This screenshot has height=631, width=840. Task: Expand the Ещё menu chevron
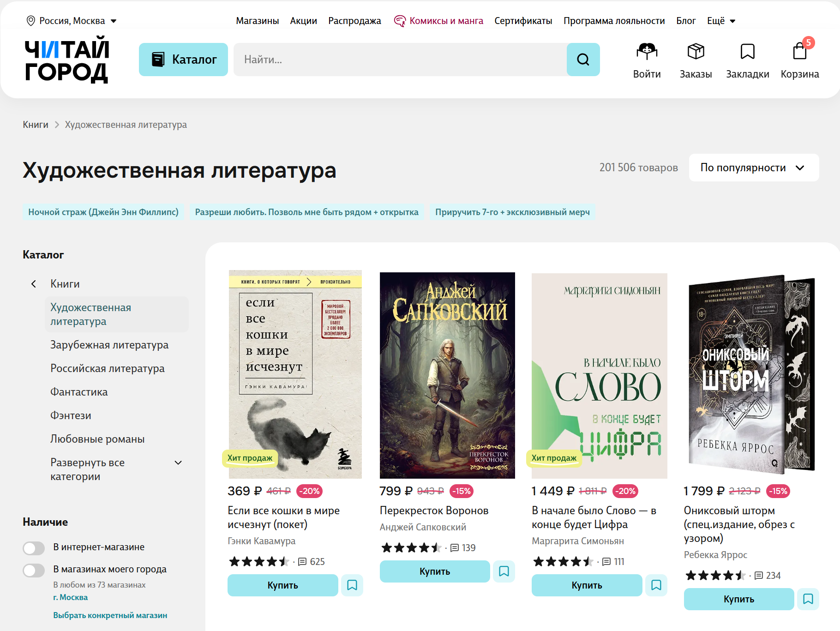pos(732,21)
